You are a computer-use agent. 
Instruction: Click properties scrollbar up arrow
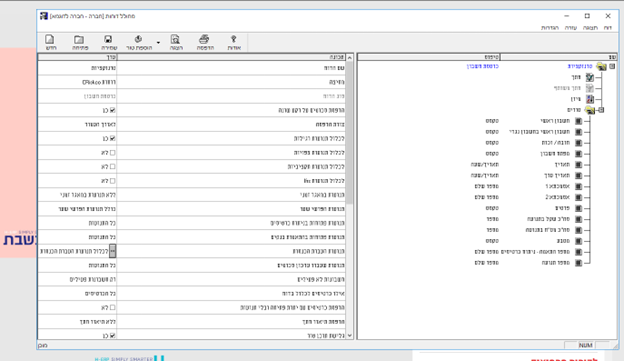349,58
